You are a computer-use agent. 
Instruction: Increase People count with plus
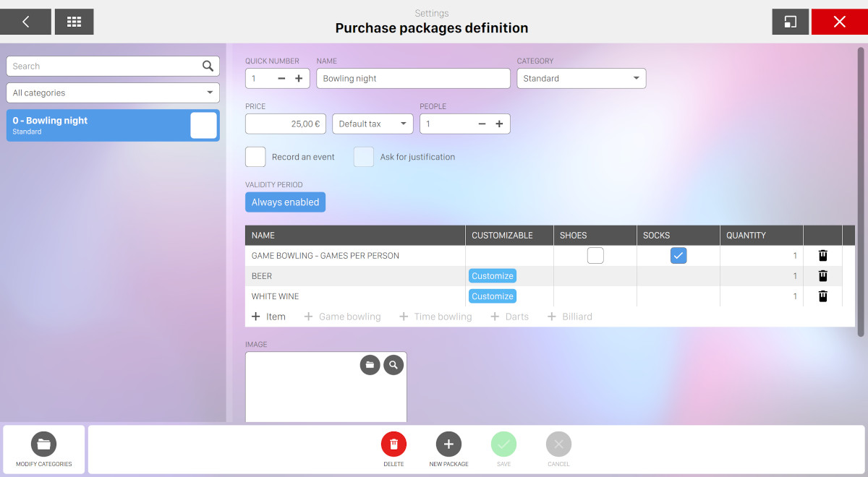point(499,124)
